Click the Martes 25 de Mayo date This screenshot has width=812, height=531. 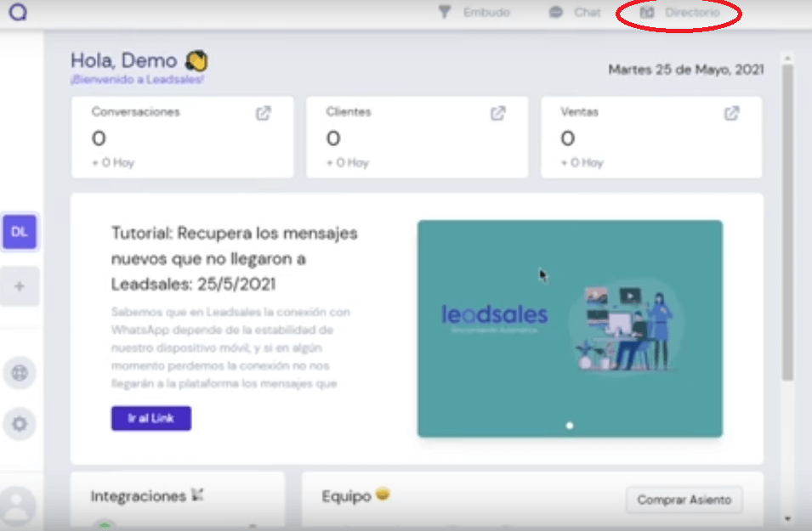coord(685,70)
